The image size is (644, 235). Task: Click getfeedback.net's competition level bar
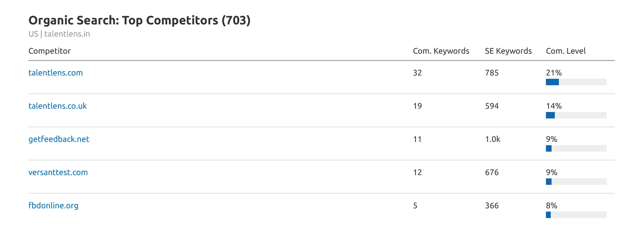point(576,149)
